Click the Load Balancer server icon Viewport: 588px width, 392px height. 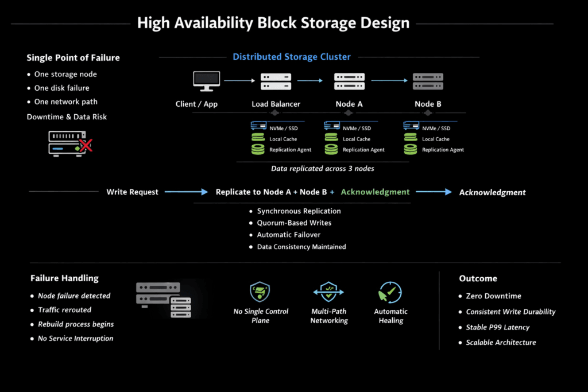[x=276, y=81]
